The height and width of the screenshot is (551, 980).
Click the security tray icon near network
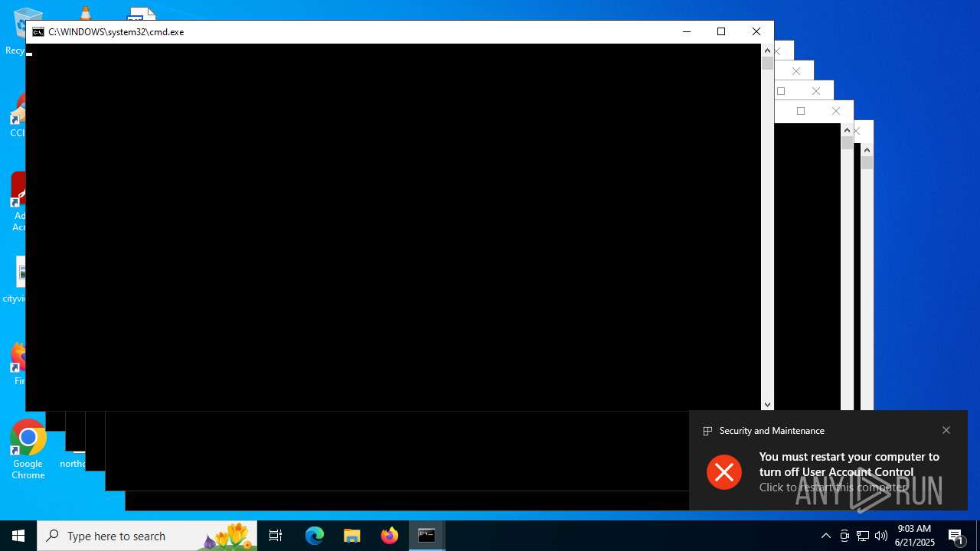pos(844,536)
